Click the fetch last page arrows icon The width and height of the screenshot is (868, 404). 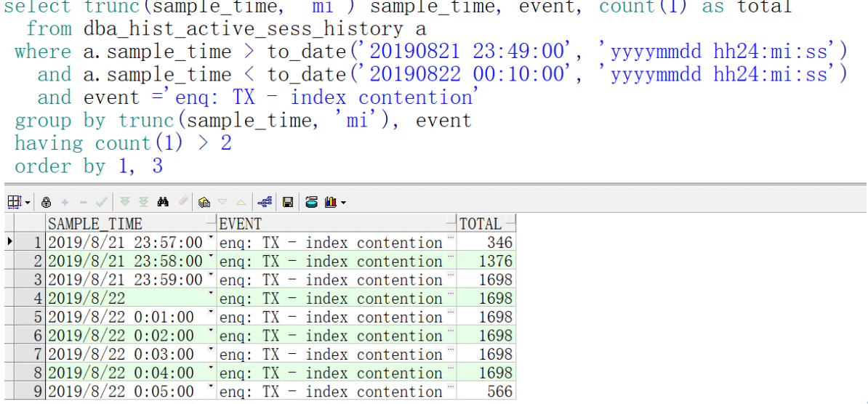pyautogui.click(x=143, y=201)
